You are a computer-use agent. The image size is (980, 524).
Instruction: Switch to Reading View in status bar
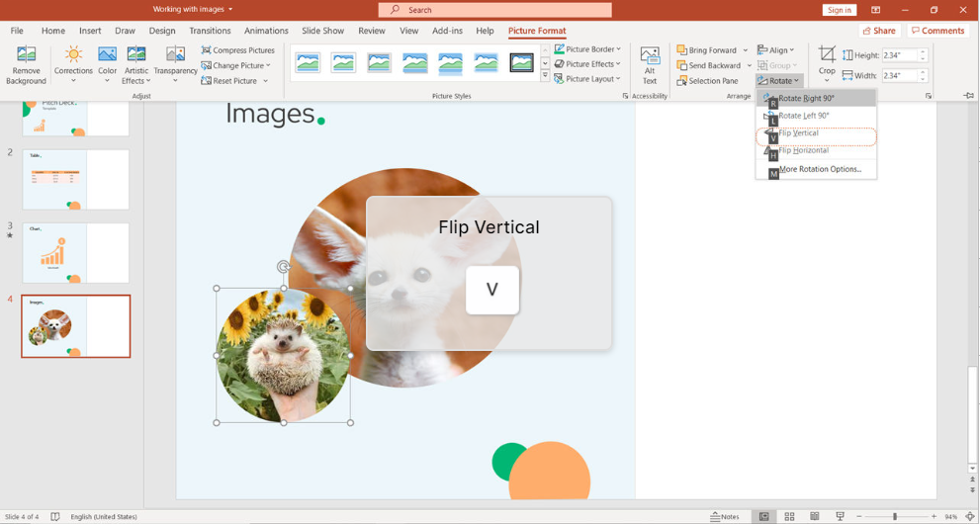coord(815,516)
